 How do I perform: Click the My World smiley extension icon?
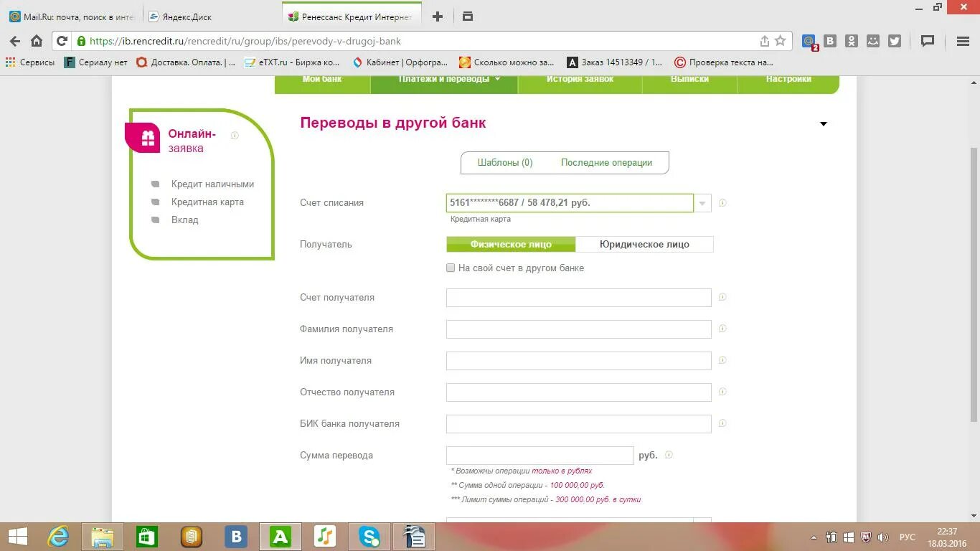873,41
